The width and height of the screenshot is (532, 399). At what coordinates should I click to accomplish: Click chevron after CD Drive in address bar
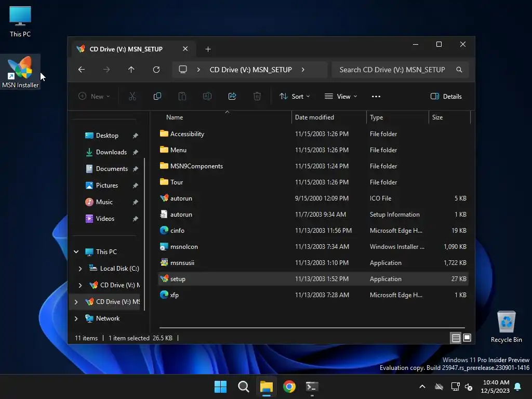coord(303,70)
